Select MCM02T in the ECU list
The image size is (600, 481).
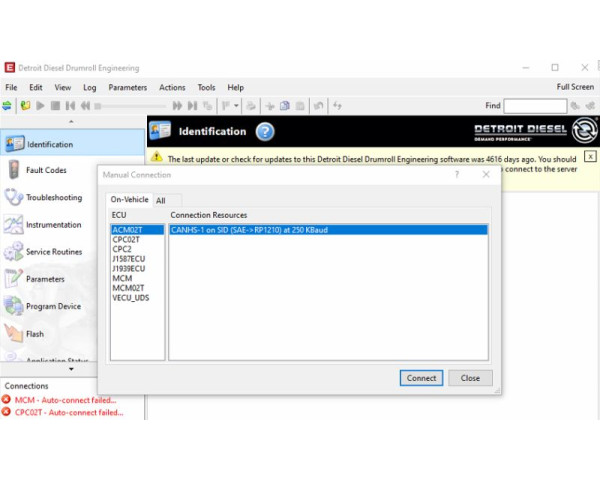129,288
